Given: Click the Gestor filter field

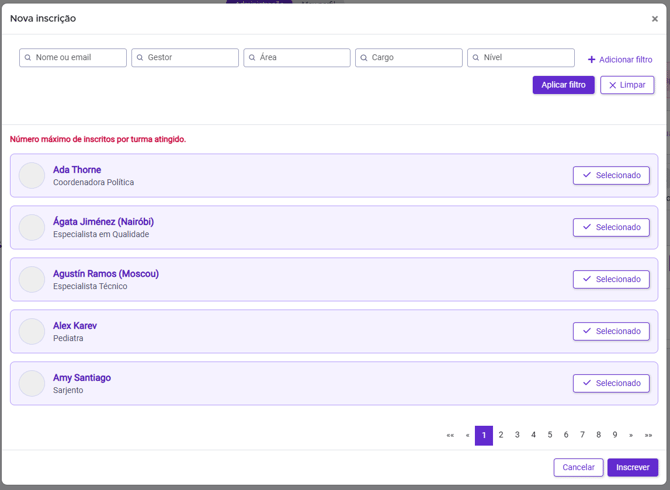Looking at the screenshot, I should coord(185,58).
